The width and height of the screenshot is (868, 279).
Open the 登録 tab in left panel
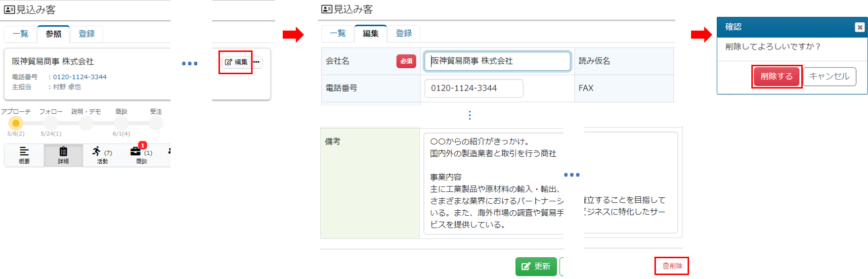[x=87, y=34]
